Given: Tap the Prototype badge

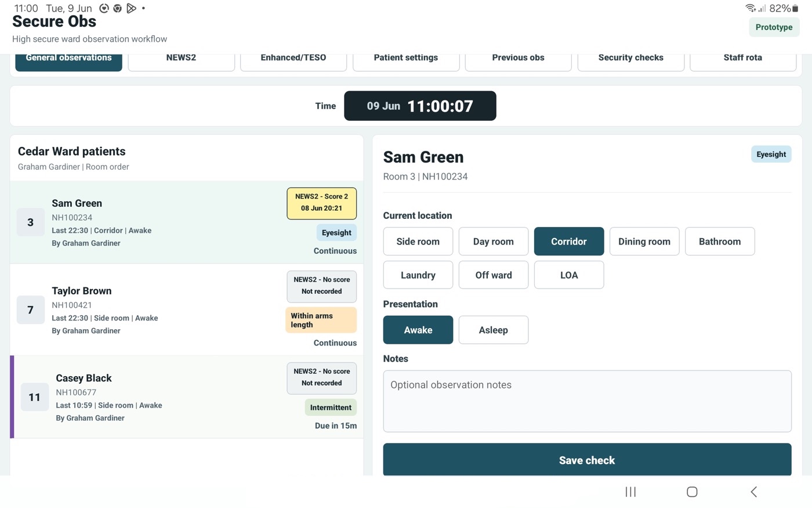Looking at the screenshot, I should pos(774,27).
